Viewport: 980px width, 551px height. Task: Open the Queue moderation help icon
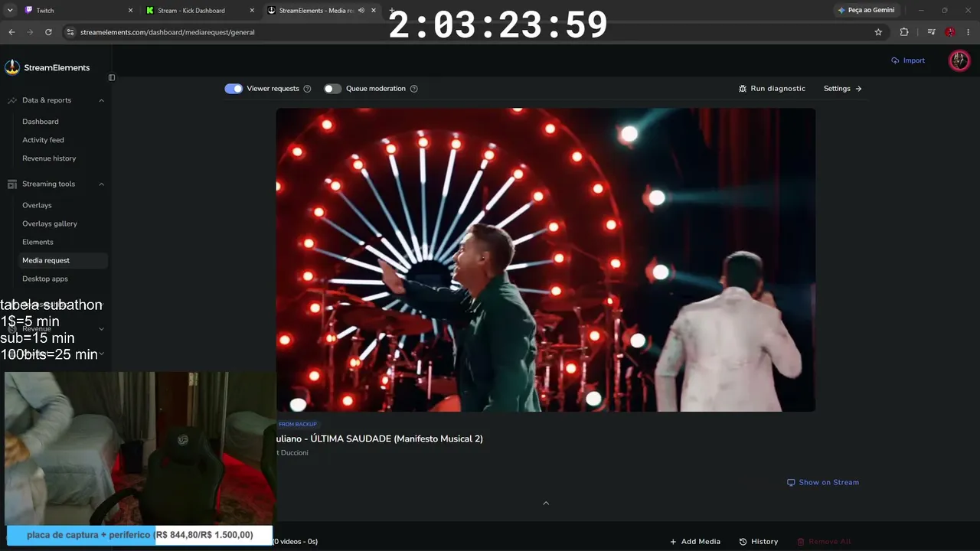point(413,89)
